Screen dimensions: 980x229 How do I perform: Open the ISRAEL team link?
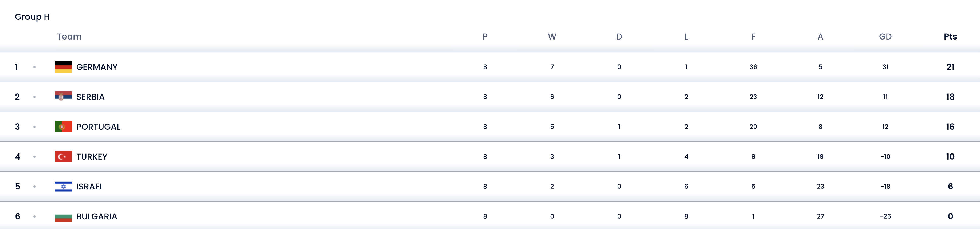coord(90,187)
